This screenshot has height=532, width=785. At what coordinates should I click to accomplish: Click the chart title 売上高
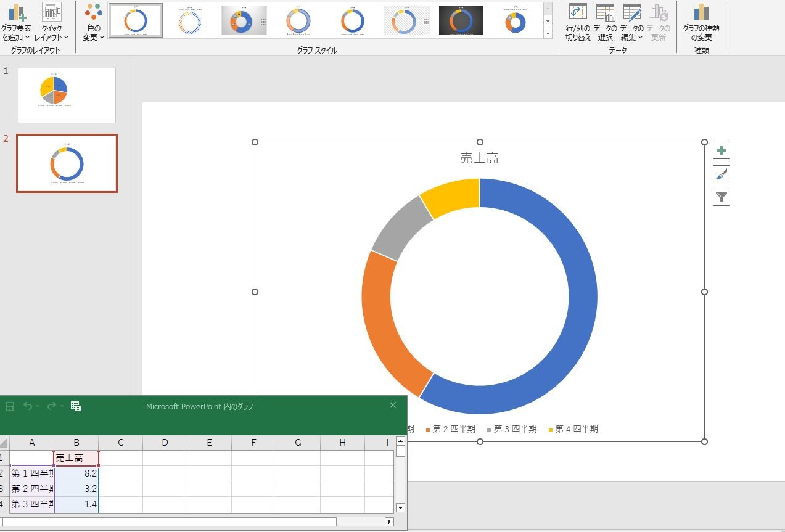point(479,158)
